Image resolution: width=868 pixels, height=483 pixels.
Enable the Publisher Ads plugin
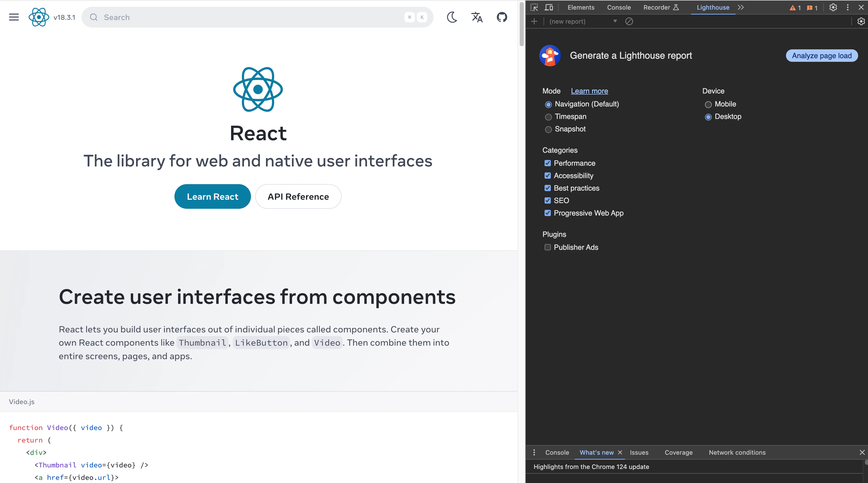pos(547,247)
